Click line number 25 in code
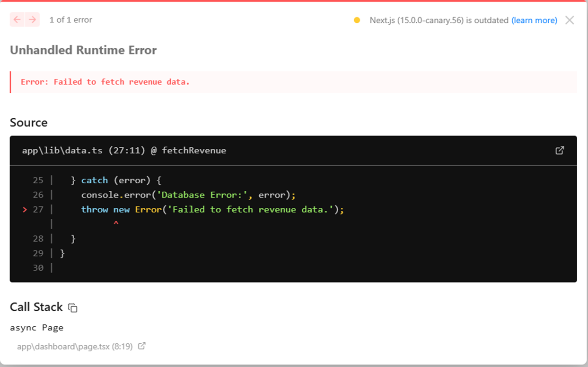 (x=38, y=180)
